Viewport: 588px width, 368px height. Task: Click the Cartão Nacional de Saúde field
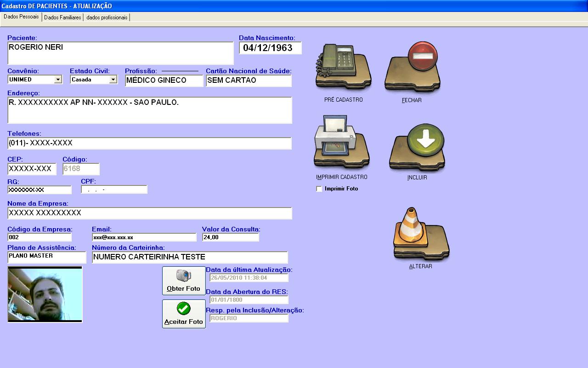(249, 80)
